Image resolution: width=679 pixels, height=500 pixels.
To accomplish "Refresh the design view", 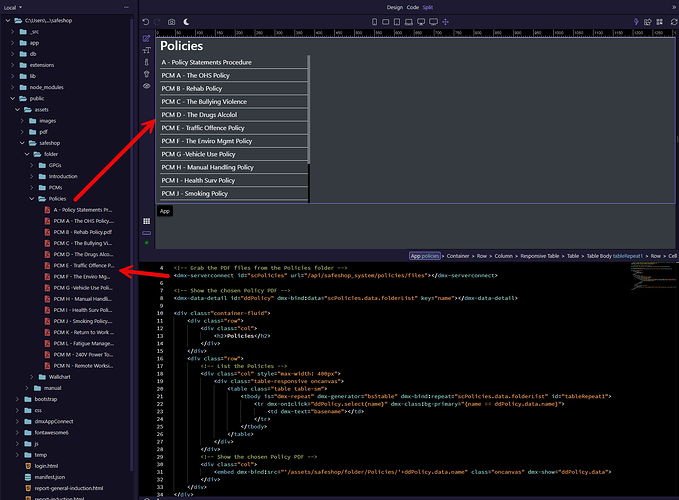I will [x=674, y=22].
